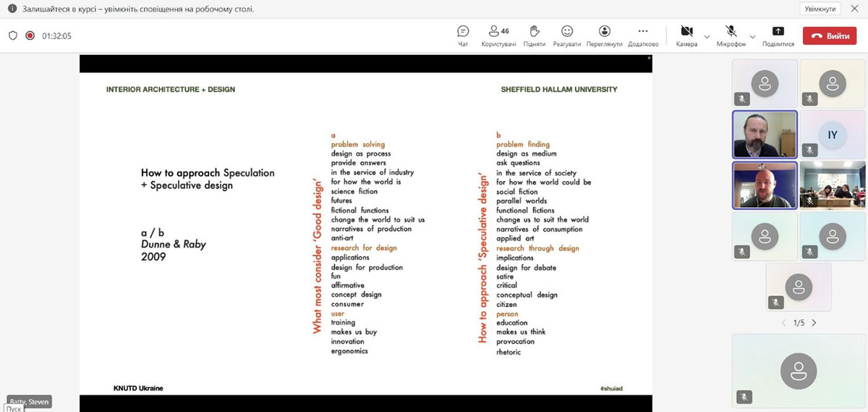
Task: Click the Пуск tooltip label
Action: (x=12, y=408)
